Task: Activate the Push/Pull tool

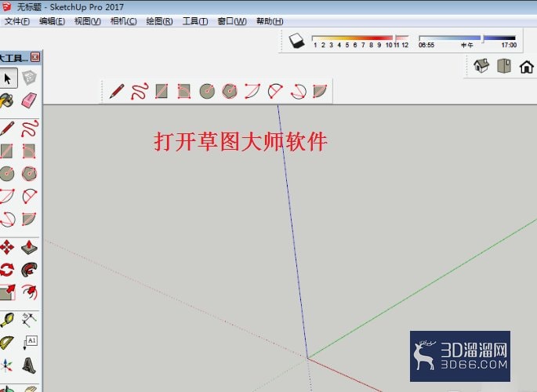Action: [x=29, y=247]
